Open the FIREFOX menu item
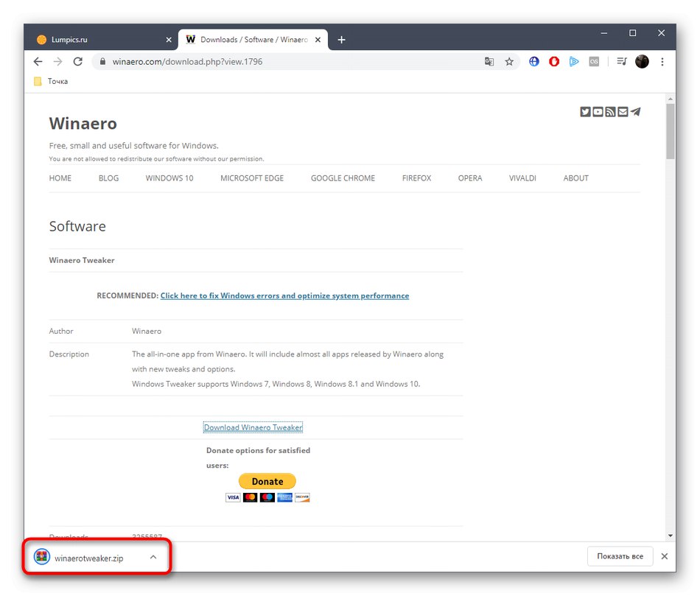The height and width of the screenshot is (596, 700). 416,178
